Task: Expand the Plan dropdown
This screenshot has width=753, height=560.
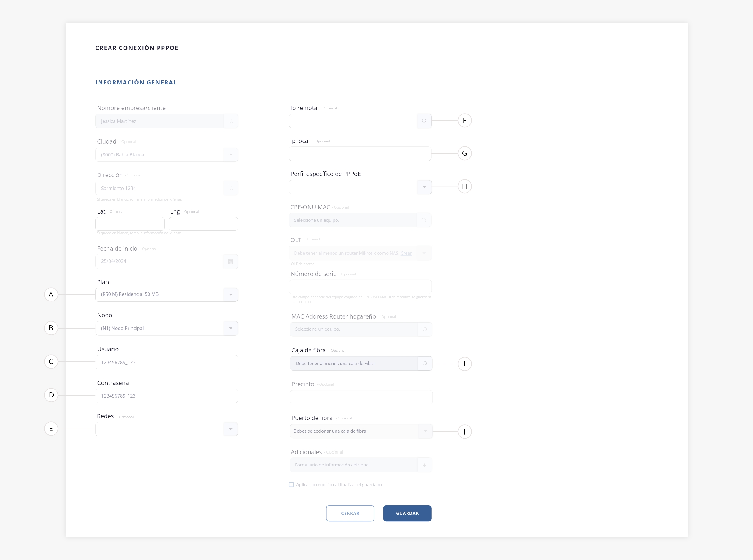Action: tap(231, 295)
